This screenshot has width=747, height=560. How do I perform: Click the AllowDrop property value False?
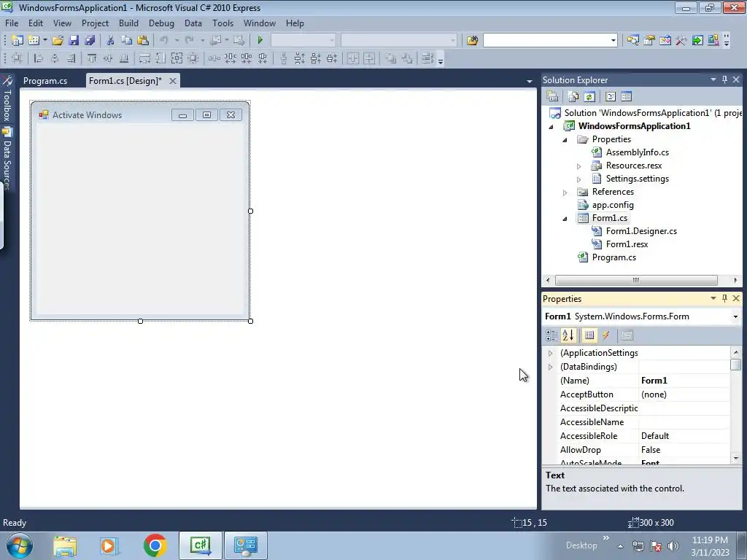pos(684,449)
